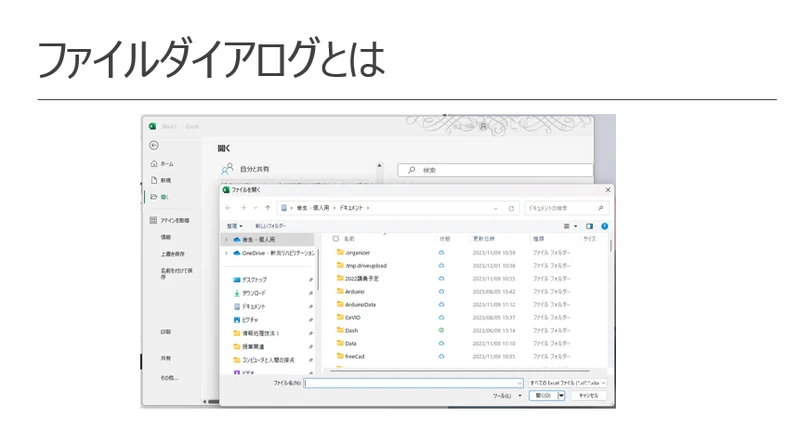The height and width of the screenshot is (427, 800).
Task: Select the ArduinoData folder
Action: tap(356, 305)
